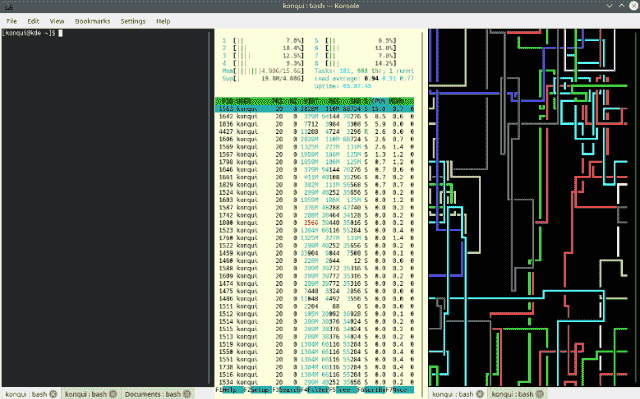Click the htop pane vertical scrollbar
Screen dimensions: 640x399
[x=422, y=207]
